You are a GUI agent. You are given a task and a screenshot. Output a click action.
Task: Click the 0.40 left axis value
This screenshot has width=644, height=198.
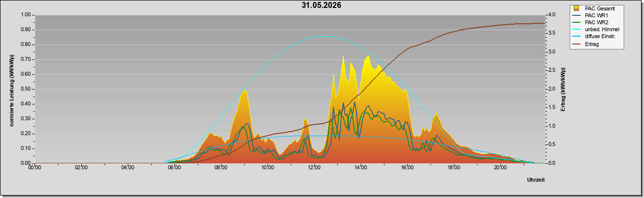26,104
